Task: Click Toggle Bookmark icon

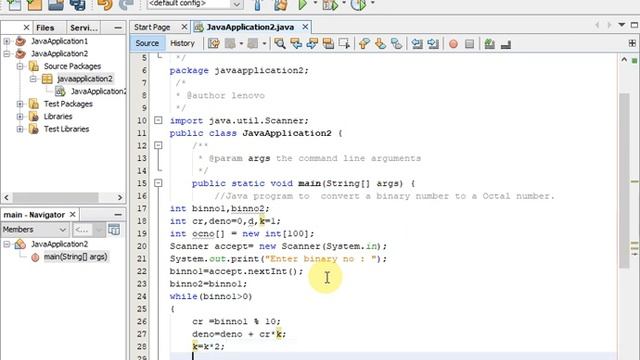Action: pyautogui.click(x=396, y=43)
